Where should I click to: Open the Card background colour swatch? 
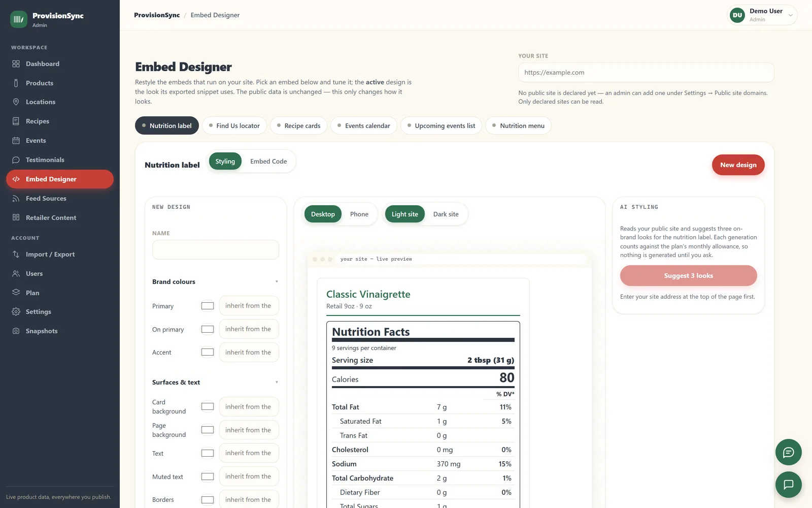pos(208,406)
